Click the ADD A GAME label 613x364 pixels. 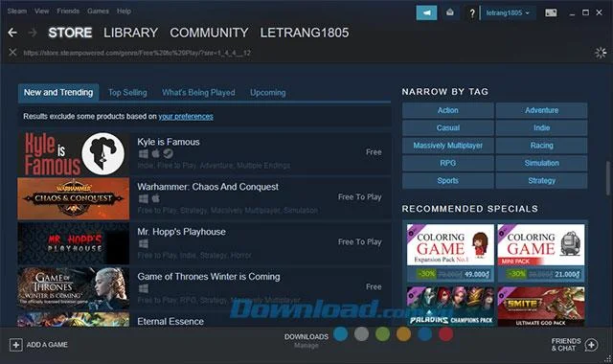point(47,345)
